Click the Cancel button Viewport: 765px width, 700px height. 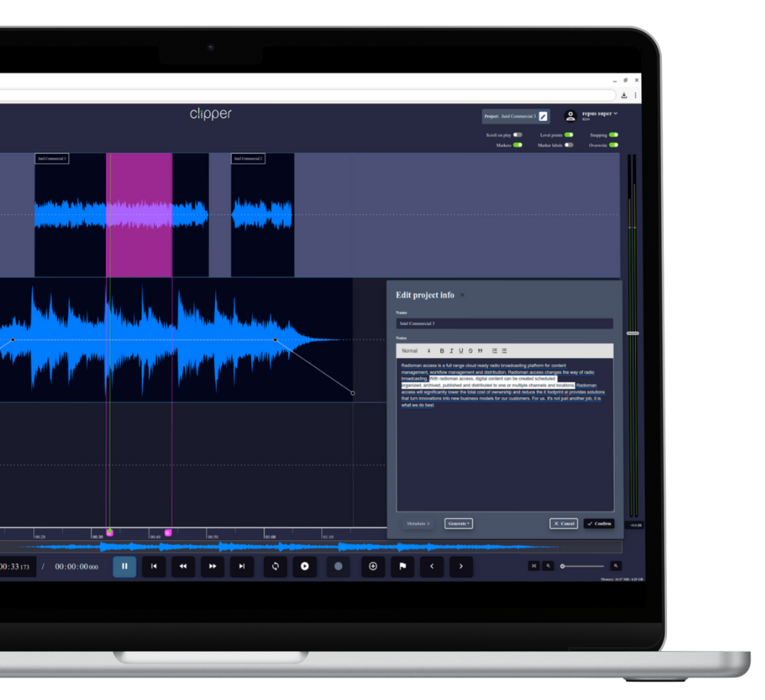564,523
